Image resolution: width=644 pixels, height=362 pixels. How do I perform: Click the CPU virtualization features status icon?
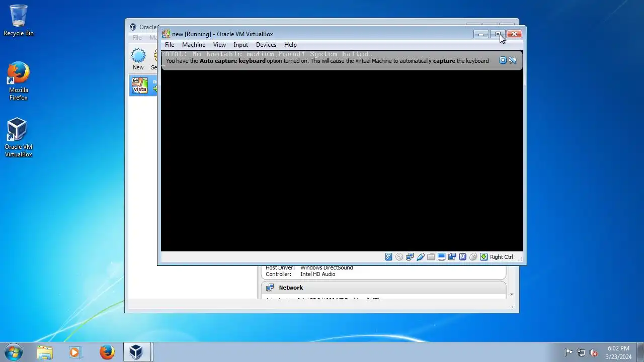coord(462,257)
